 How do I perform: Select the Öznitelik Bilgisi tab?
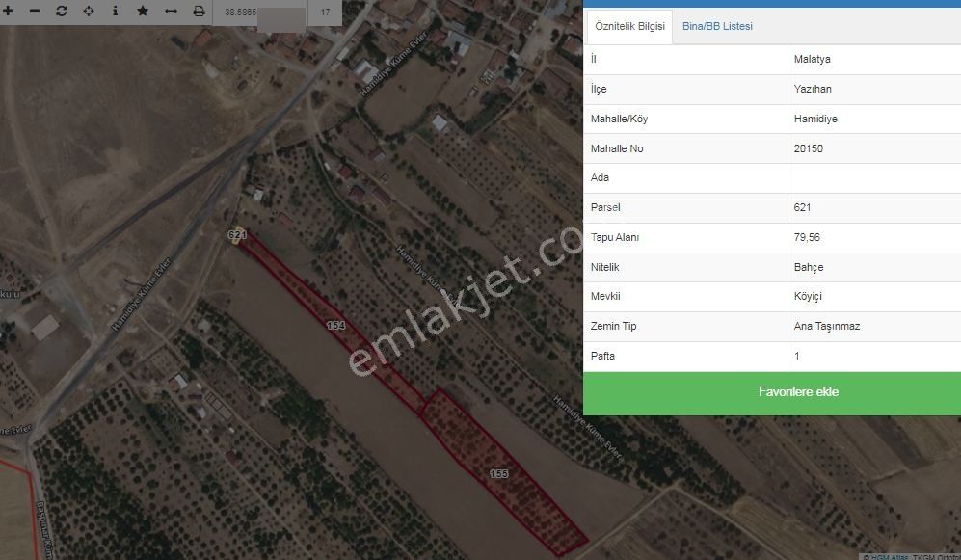coord(630,27)
